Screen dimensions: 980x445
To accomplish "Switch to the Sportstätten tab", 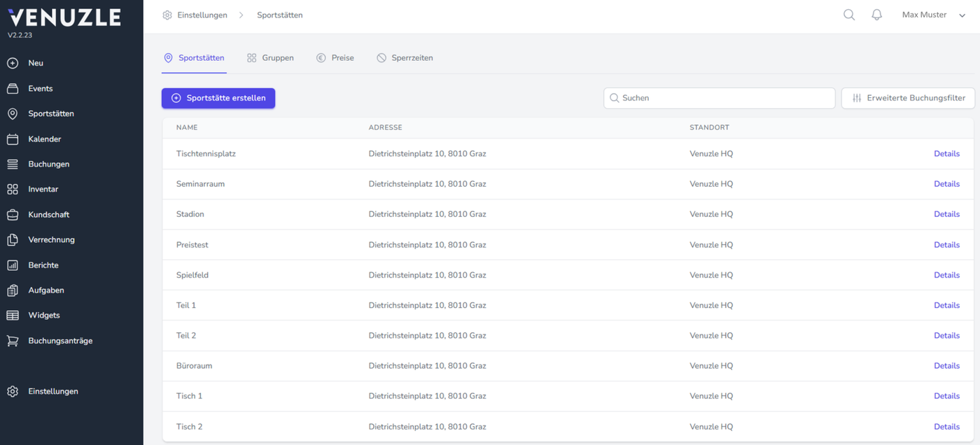I will [194, 58].
